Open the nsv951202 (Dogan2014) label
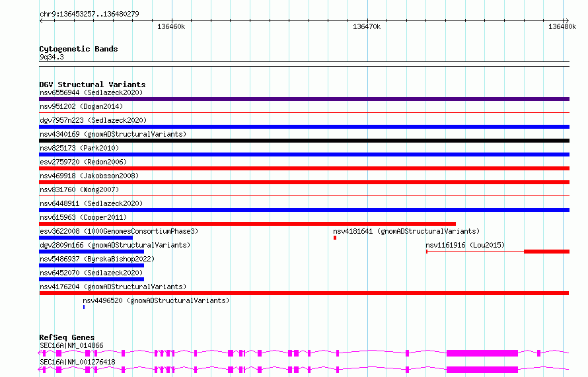 click(81, 106)
